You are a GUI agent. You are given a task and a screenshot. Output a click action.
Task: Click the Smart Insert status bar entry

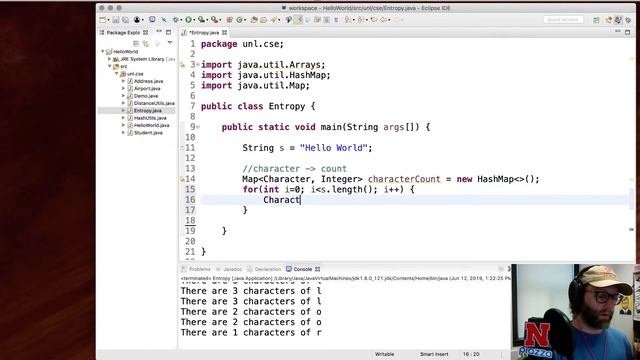pyautogui.click(x=434, y=354)
